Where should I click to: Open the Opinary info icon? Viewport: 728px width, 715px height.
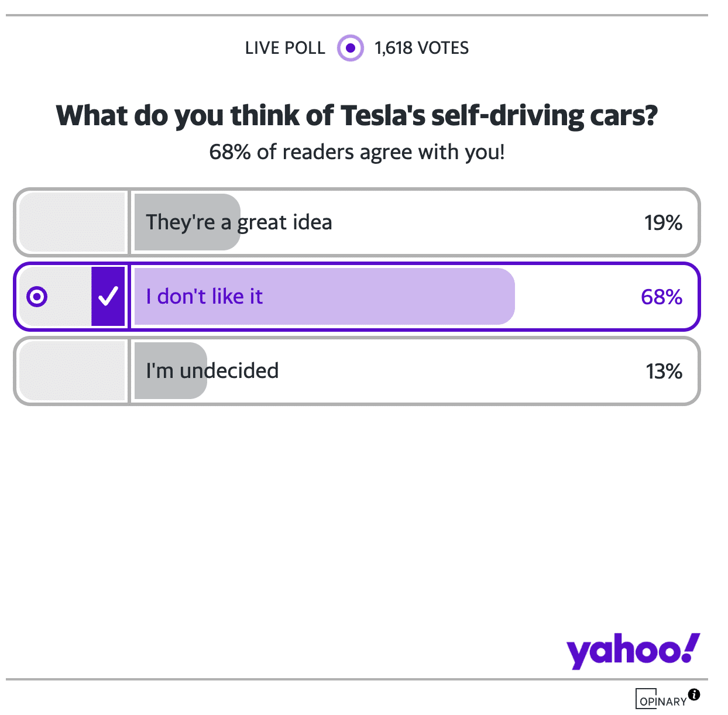tap(694, 695)
